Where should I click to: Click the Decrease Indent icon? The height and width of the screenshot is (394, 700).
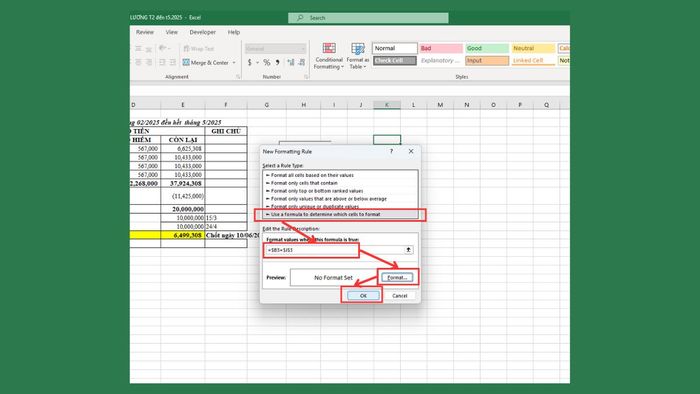162,62
